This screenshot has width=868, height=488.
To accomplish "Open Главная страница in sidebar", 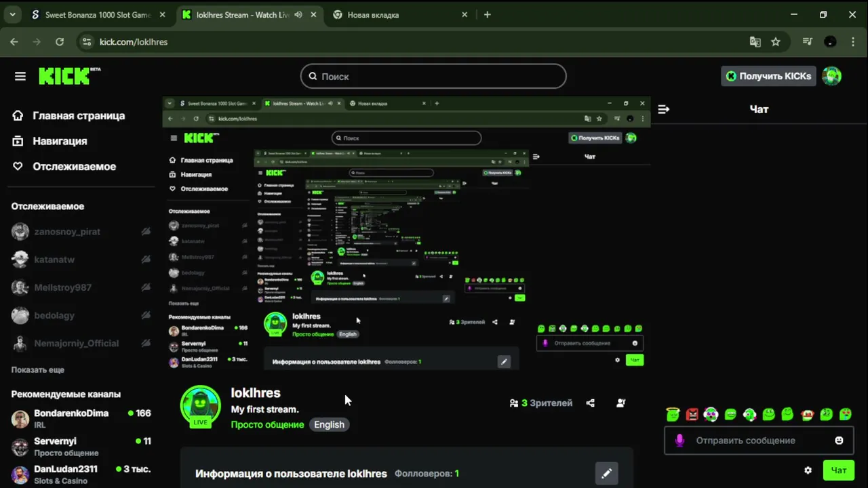I will pyautogui.click(x=68, y=116).
